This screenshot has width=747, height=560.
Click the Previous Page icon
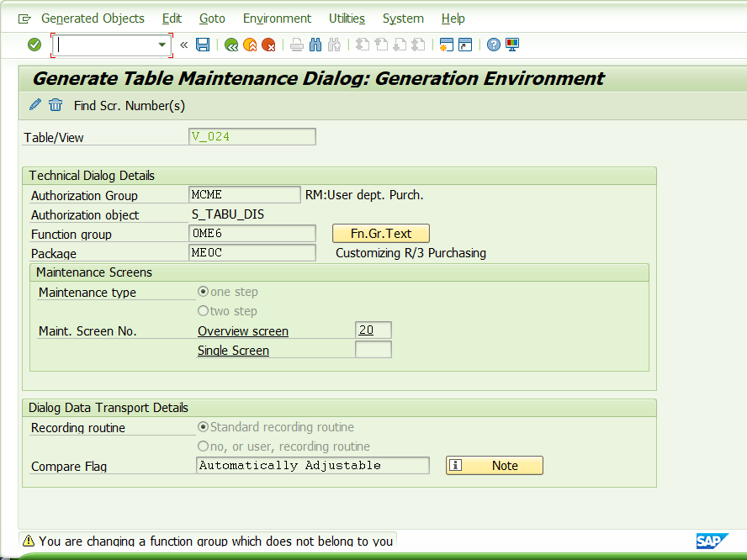click(x=381, y=45)
